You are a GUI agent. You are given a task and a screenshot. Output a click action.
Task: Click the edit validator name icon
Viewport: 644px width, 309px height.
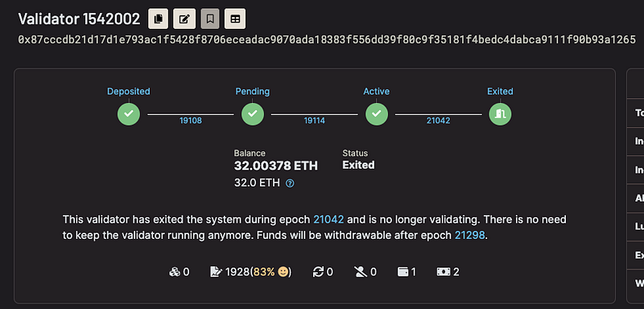click(184, 19)
